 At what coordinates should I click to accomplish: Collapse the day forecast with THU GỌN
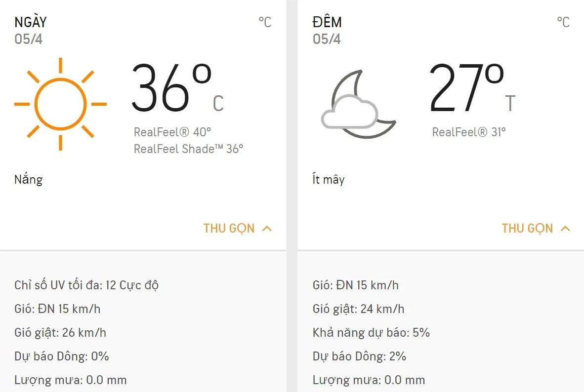pos(229,229)
